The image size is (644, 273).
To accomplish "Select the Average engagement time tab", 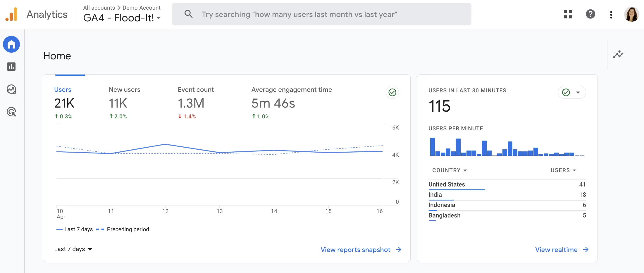I will pyautogui.click(x=291, y=102).
